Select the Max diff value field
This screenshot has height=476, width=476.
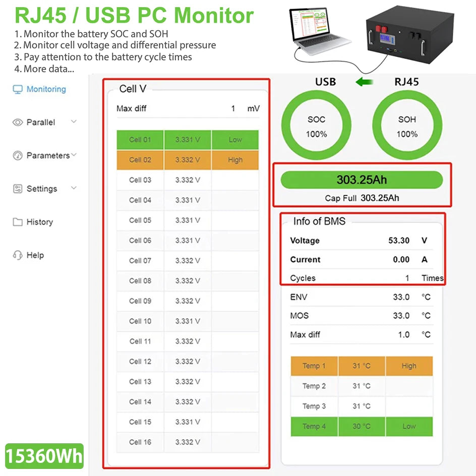point(232,108)
